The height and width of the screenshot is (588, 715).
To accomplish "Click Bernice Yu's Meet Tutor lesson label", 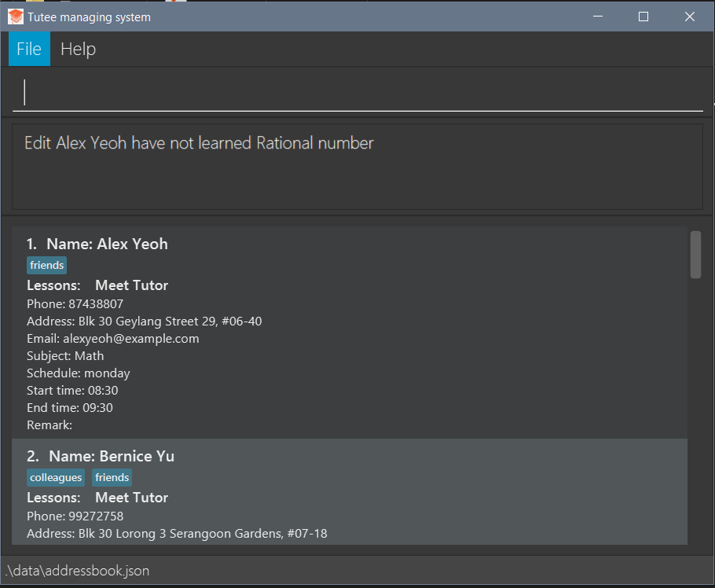I will (x=131, y=498).
